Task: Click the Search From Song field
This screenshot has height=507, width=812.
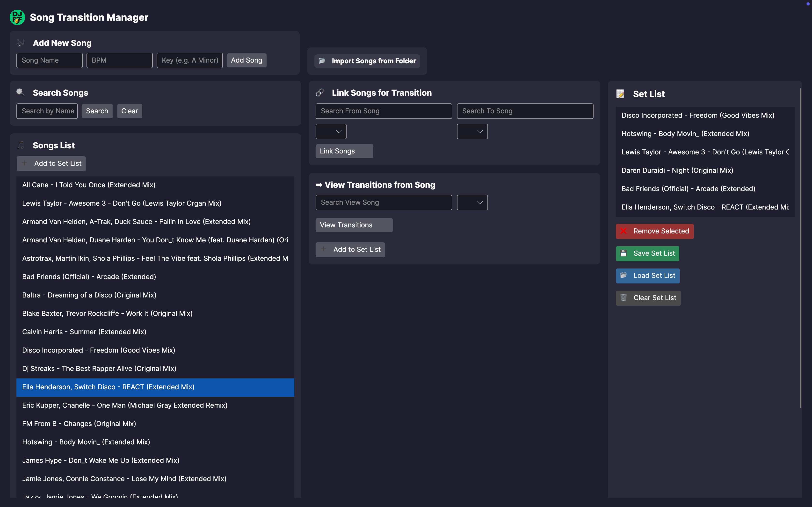Action: tap(384, 111)
